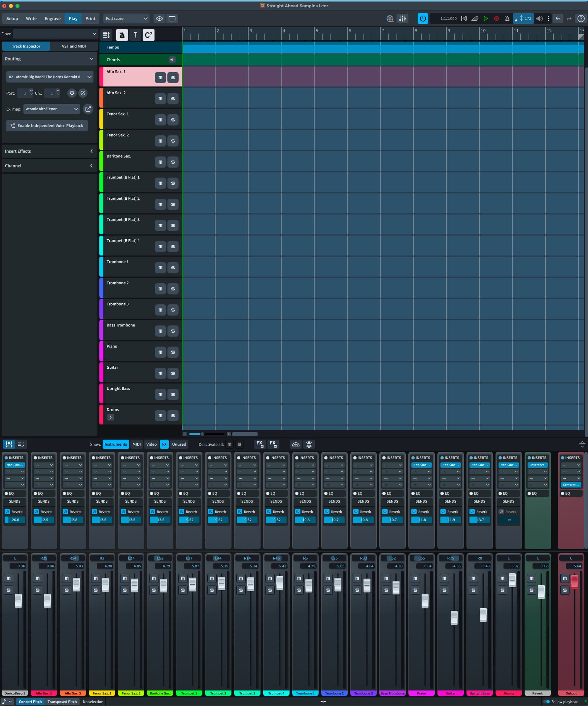Open the Atomic Big Band Kontakt 8 dropdown
The height and width of the screenshot is (706, 588).
50,77
